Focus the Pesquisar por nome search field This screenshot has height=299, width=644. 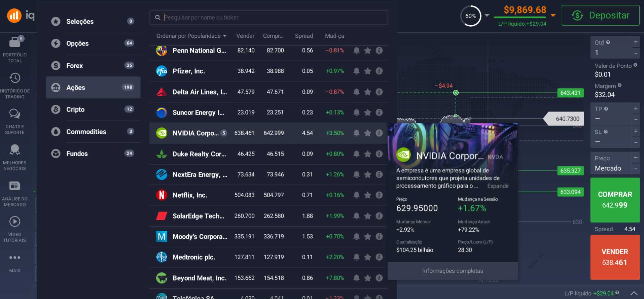click(269, 18)
